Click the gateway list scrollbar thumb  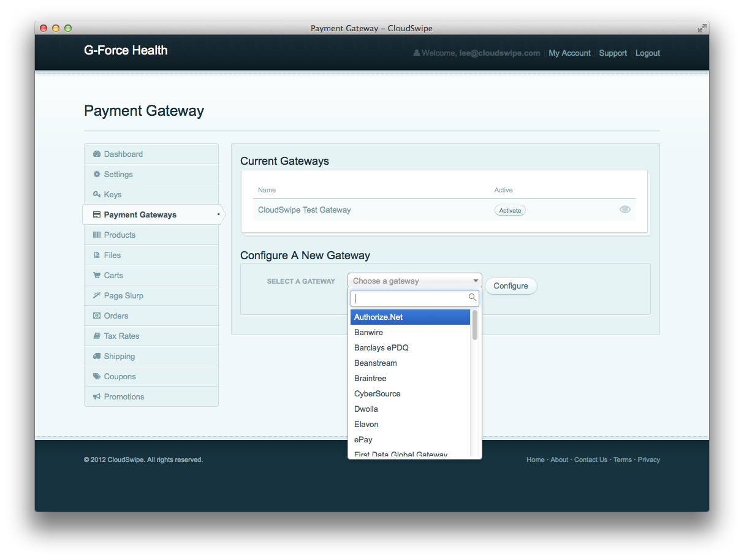point(475,325)
